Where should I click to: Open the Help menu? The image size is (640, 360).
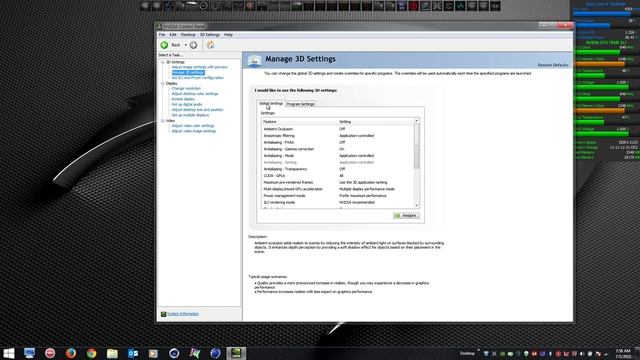click(x=228, y=35)
